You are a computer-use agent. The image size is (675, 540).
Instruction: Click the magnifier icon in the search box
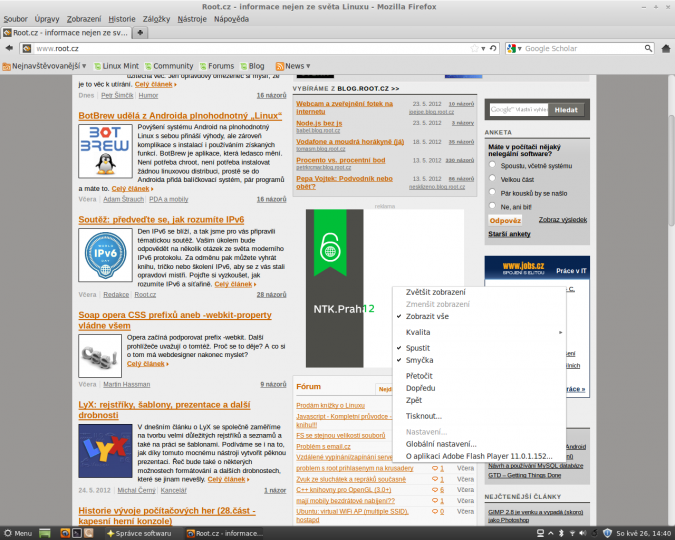point(648,48)
